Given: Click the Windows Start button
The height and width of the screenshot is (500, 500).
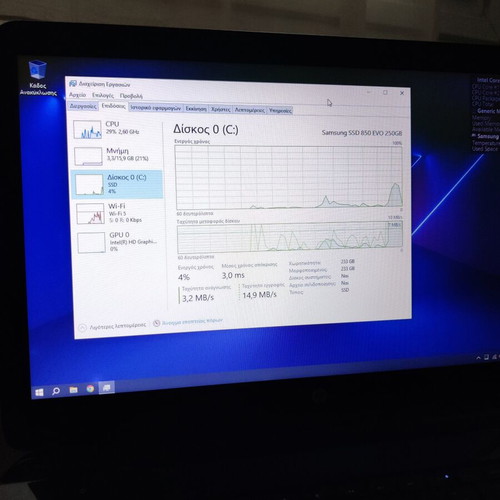Looking at the screenshot, I should (x=39, y=392).
